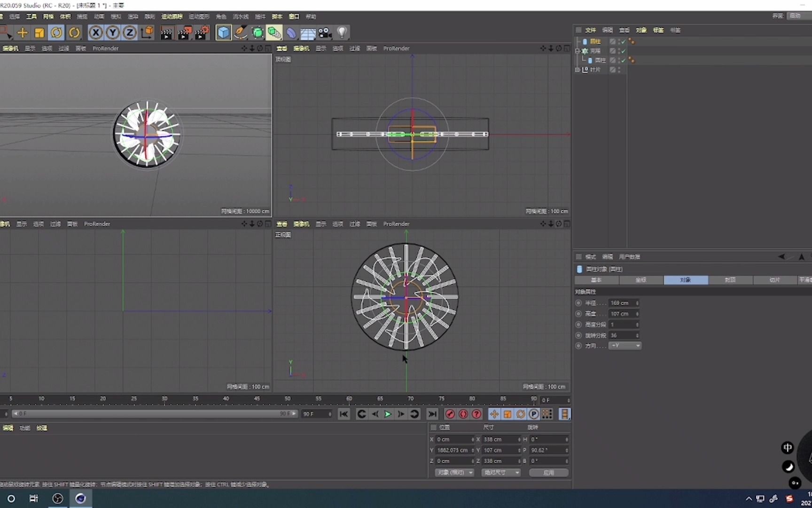Switch to the 坐标 tab in Attributes panel

[x=640, y=280]
